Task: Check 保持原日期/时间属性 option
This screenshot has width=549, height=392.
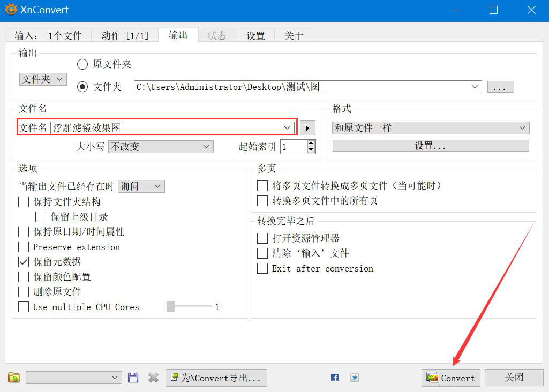Action: tap(24, 232)
